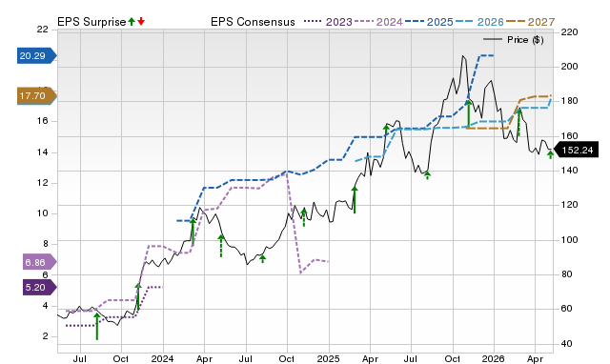Toggle the 2027 consensus series in legend
The image size is (610, 364).
[x=531, y=22]
